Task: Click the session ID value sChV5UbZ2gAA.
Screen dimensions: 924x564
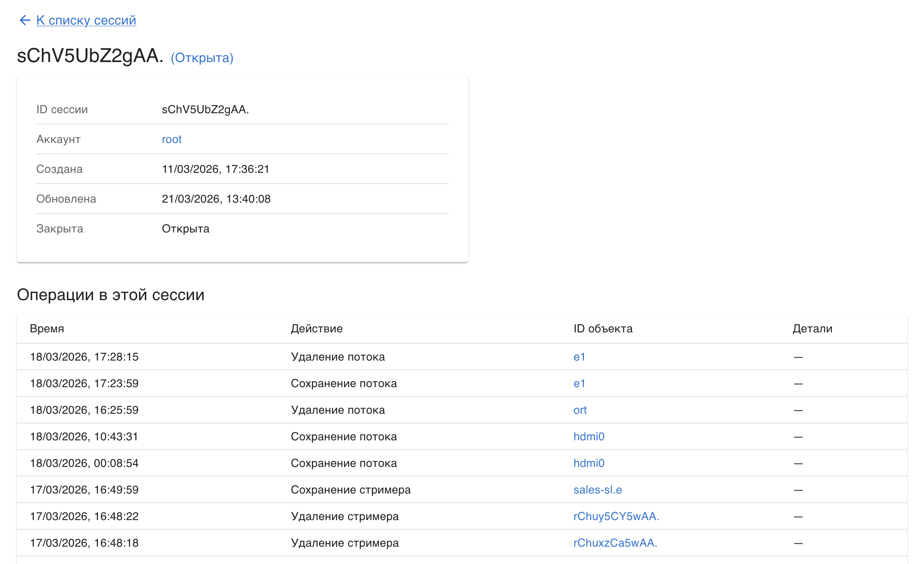Action: (x=205, y=110)
